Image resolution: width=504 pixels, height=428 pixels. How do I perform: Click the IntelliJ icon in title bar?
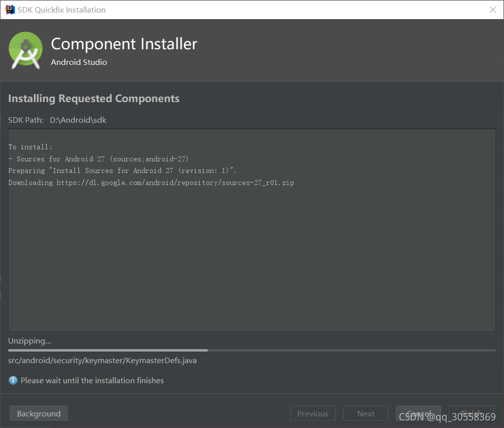[10, 10]
